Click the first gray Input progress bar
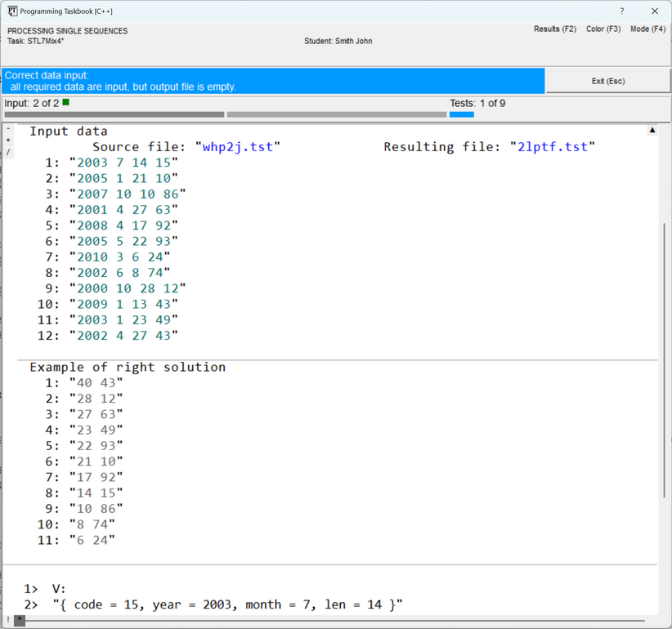This screenshot has height=629, width=672. pos(114,114)
